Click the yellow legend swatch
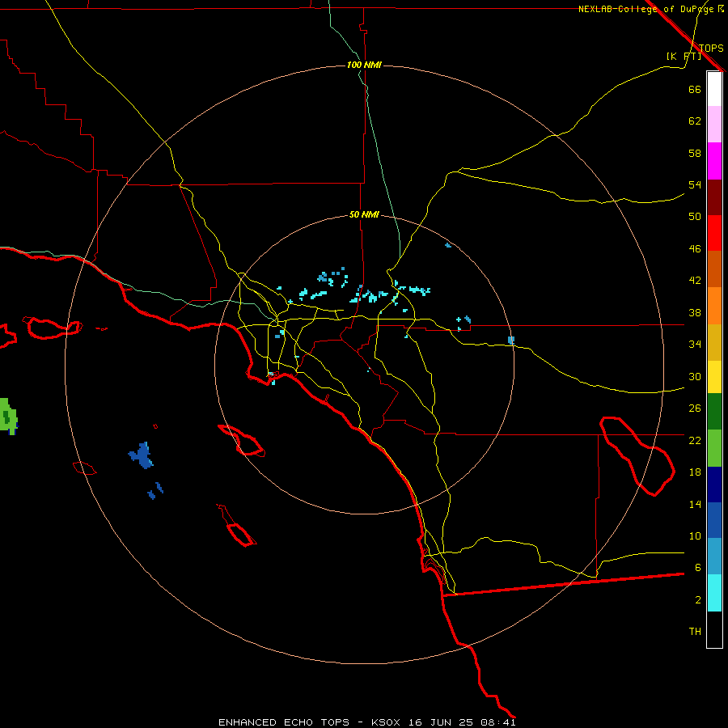 (714, 377)
